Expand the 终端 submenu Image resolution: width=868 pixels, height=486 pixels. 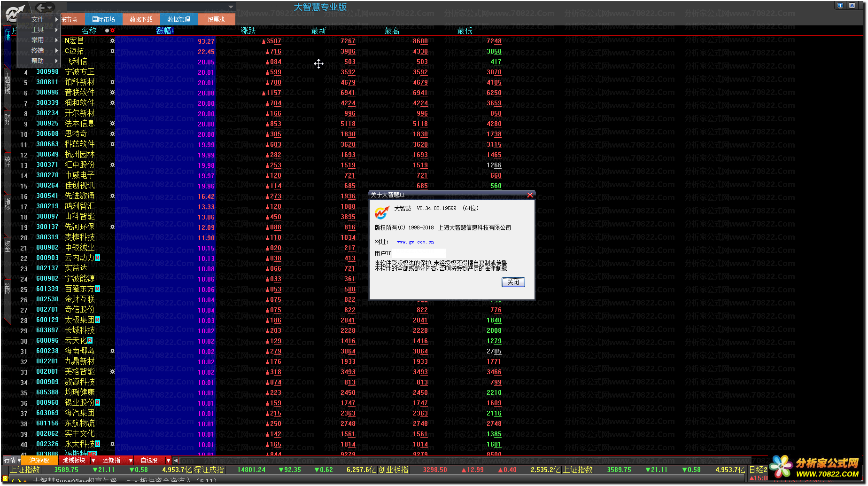pyautogui.click(x=39, y=50)
